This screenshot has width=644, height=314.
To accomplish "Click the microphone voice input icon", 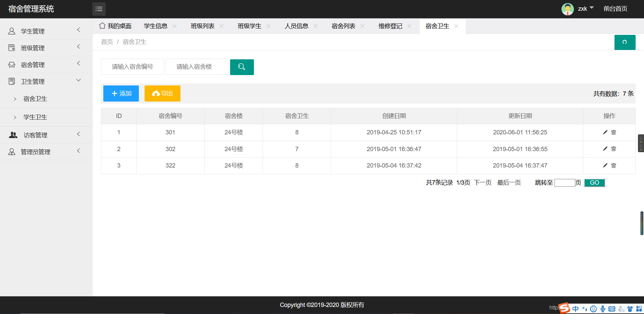I will click(x=603, y=309).
